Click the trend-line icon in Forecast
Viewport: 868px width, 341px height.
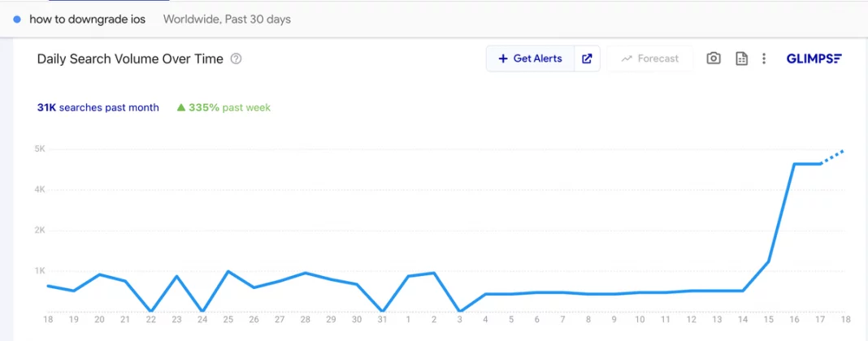click(627, 58)
